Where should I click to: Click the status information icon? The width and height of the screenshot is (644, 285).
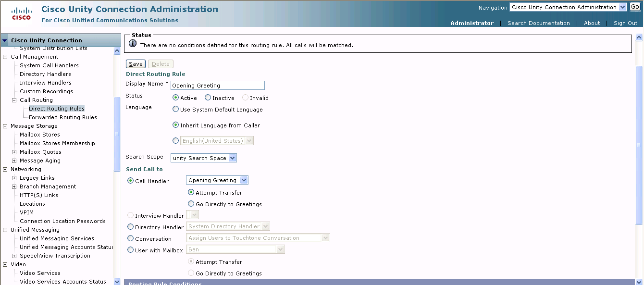(x=133, y=44)
